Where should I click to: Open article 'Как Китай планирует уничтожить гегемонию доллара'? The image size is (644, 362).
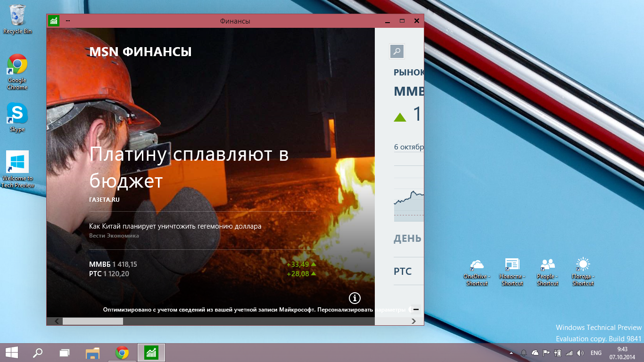click(x=175, y=226)
